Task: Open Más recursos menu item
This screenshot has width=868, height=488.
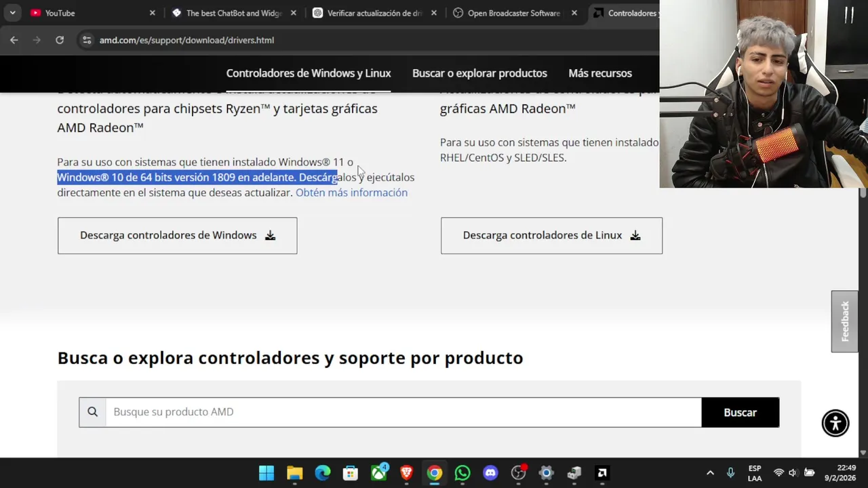Action: pos(600,73)
